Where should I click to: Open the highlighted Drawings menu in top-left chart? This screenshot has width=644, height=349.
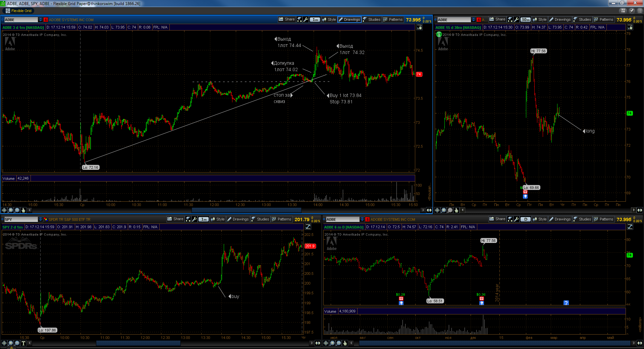(349, 19)
